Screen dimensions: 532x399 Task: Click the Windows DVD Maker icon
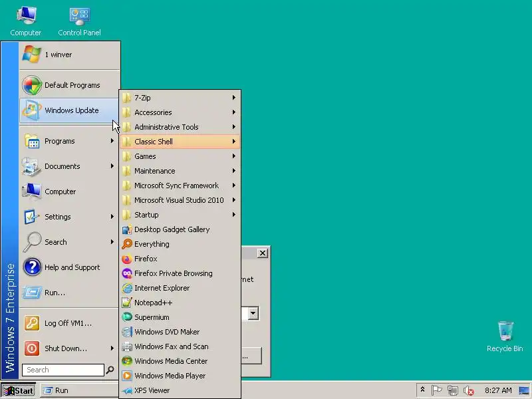click(x=126, y=332)
